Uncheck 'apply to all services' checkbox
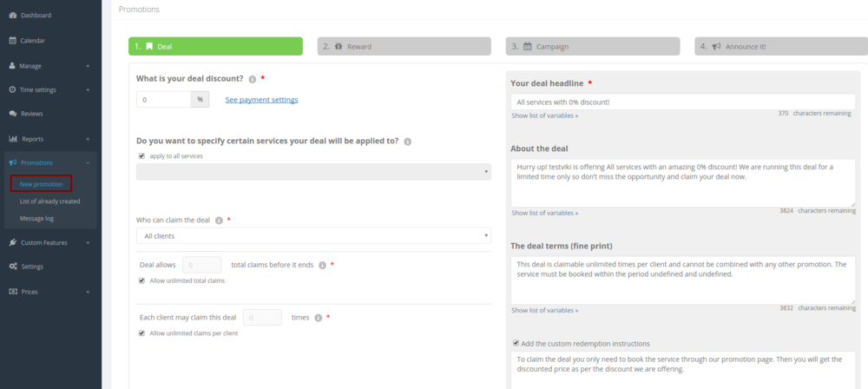 click(x=141, y=155)
